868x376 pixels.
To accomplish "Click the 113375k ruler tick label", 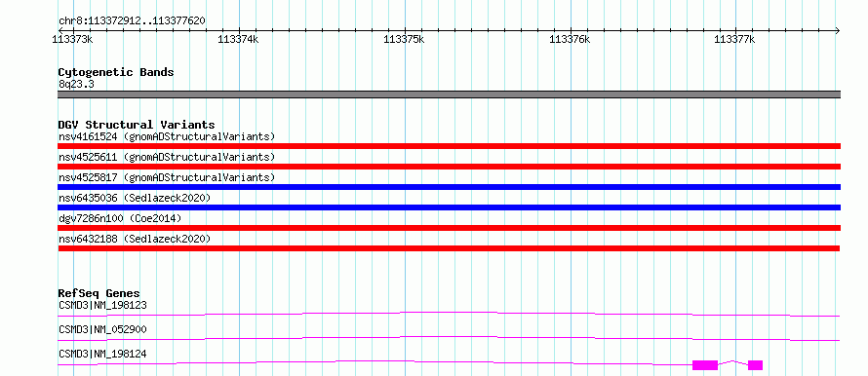I will point(404,39).
